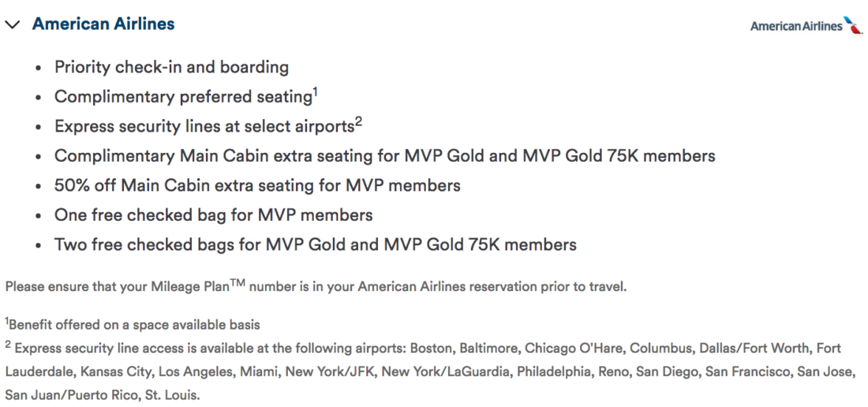Select the "50% off Main Cabin" item
This screenshot has width=868, height=407.
coord(257,185)
